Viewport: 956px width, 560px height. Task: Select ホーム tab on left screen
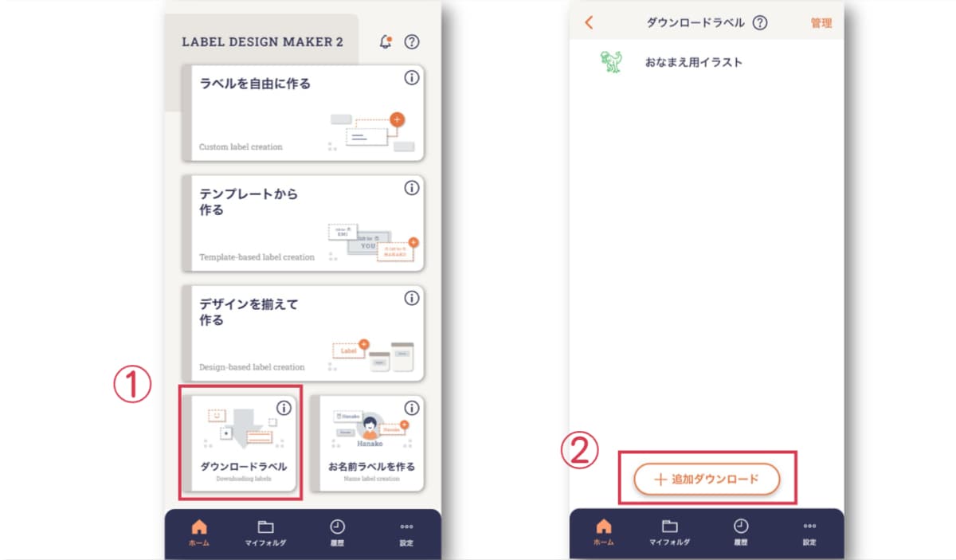coord(199,533)
